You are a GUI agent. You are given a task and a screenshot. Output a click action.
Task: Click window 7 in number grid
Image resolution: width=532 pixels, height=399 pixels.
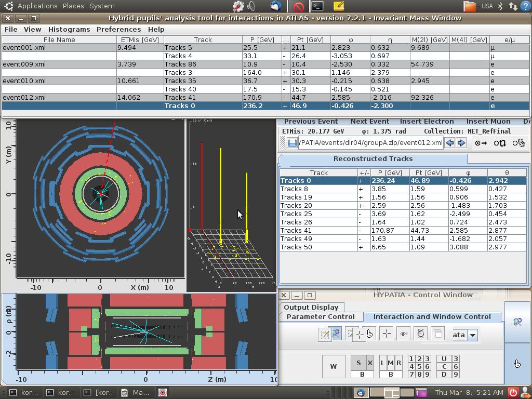pos(411,374)
